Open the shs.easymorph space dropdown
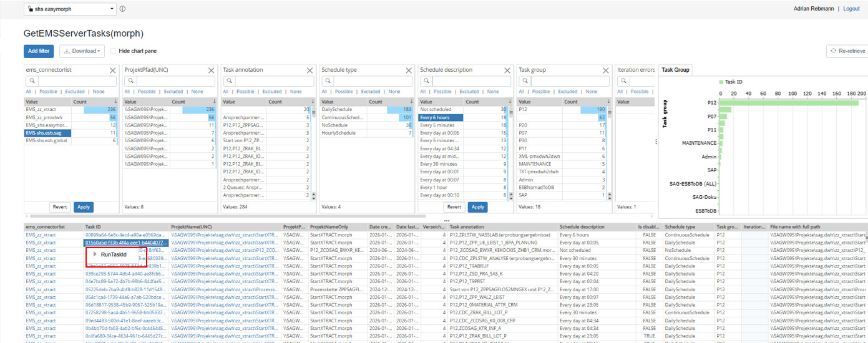Viewport: 868px width, 343px height. [x=71, y=9]
